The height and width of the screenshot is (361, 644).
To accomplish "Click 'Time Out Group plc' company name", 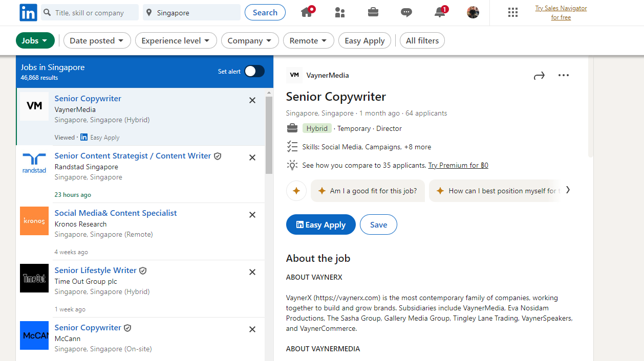I will 86,281.
